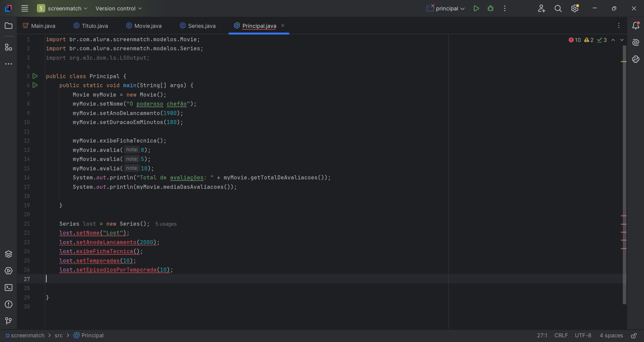644x342 pixels.
Task: Close the Principal.java tab
Action: point(283,25)
